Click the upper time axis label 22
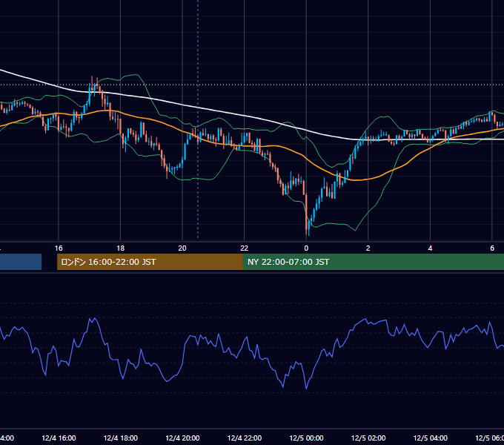This screenshot has height=445, width=504. (245, 248)
